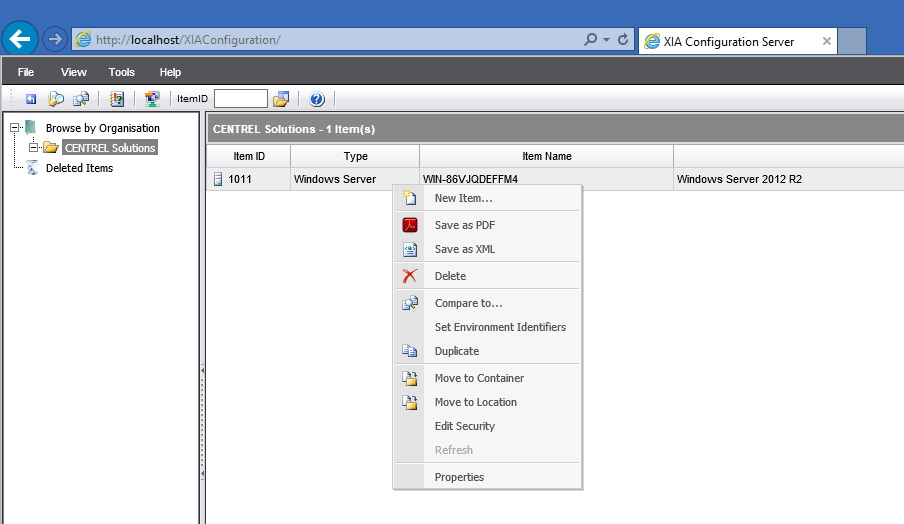This screenshot has width=904, height=524.
Task: Click the 1011 item ID cell
Action: (x=249, y=179)
